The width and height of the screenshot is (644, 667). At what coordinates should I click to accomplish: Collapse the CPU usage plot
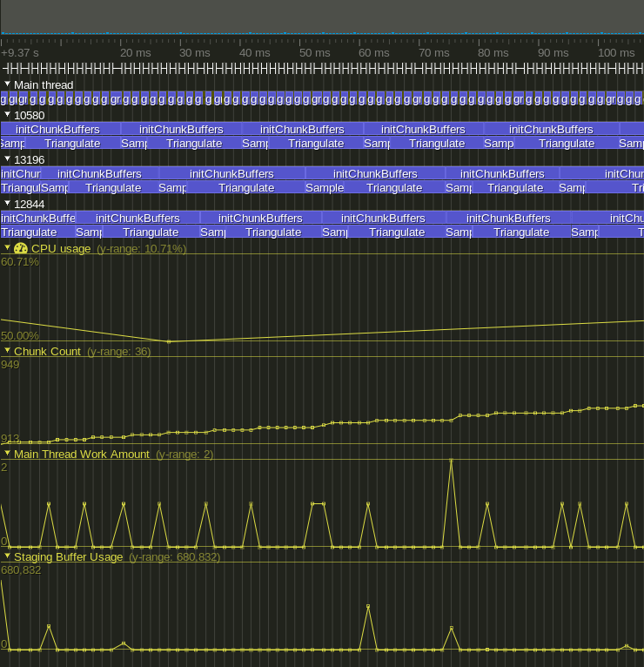coord(7,247)
